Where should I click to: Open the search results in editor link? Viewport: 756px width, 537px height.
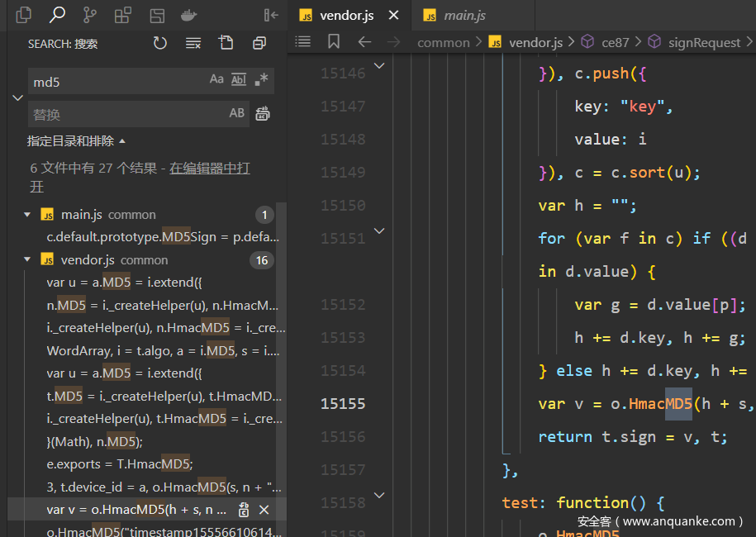[x=210, y=168]
